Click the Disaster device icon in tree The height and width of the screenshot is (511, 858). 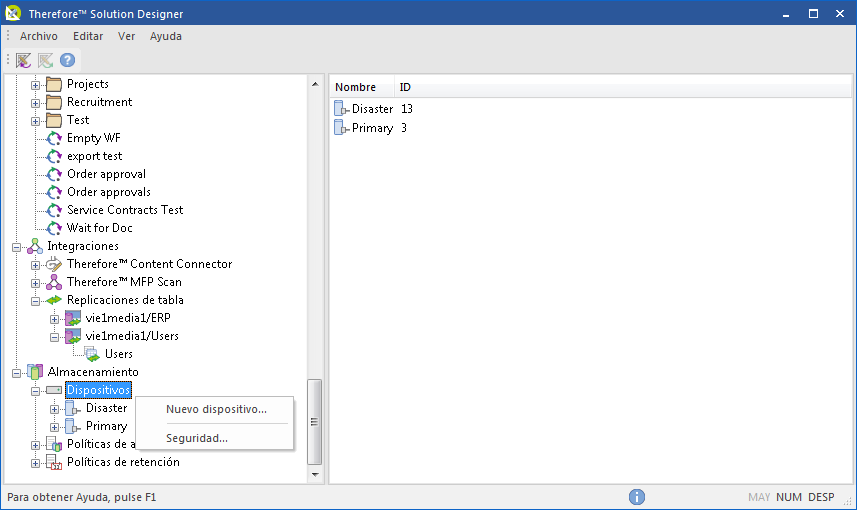(73, 409)
